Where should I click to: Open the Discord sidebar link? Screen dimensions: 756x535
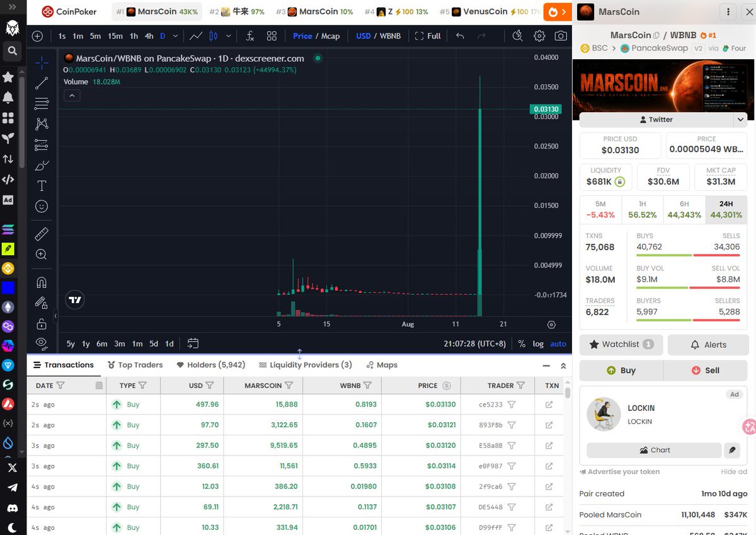pos(12,508)
